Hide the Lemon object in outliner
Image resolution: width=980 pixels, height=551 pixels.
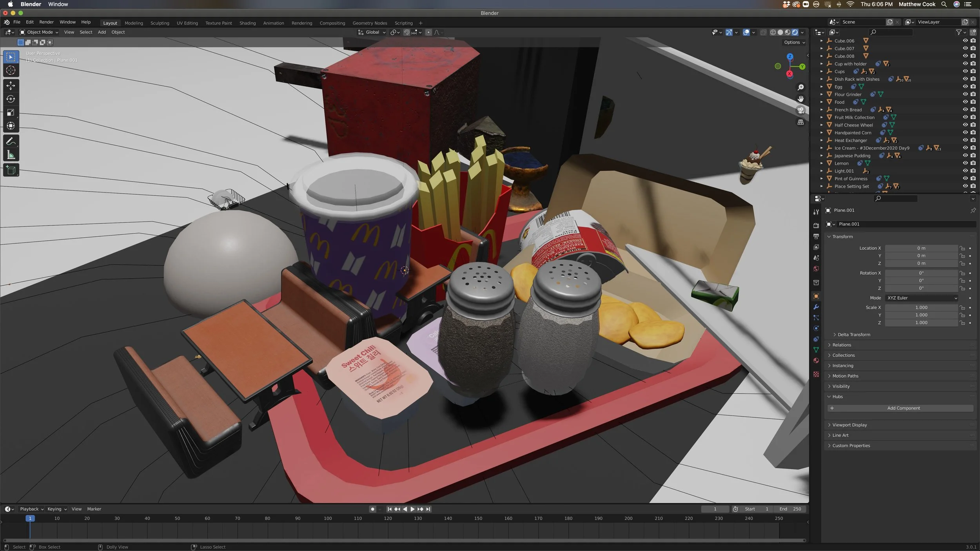pos(965,163)
